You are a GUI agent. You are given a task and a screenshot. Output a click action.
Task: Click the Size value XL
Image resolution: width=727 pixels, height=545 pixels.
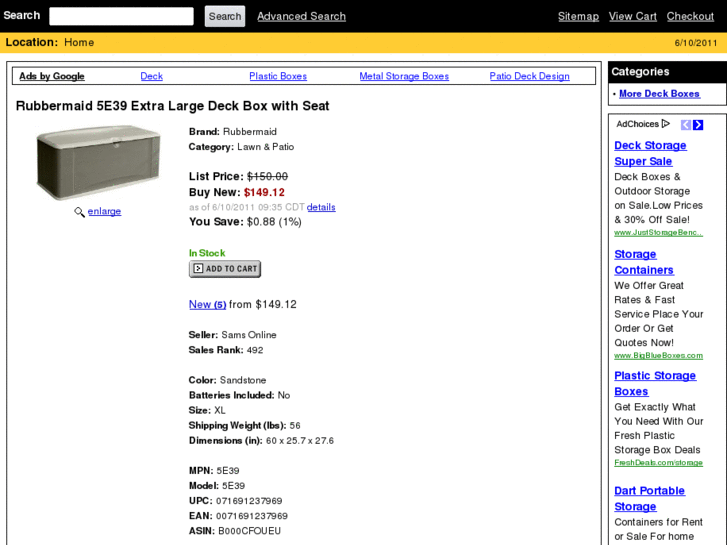point(220,410)
